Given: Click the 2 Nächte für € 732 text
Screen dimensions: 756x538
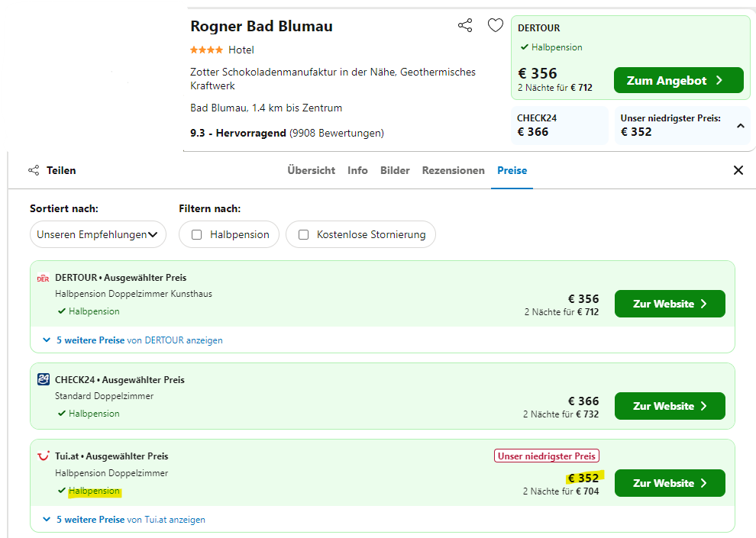Looking at the screenshot, I should [561, 414].
